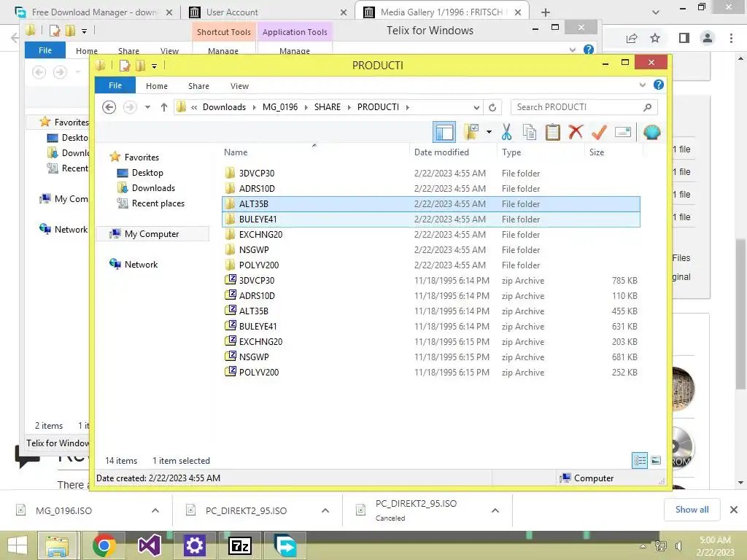The height and width of the screenshot is (560, 747).
Task: Open the File tab in PRODUCTI
Action: coord(115,85)
